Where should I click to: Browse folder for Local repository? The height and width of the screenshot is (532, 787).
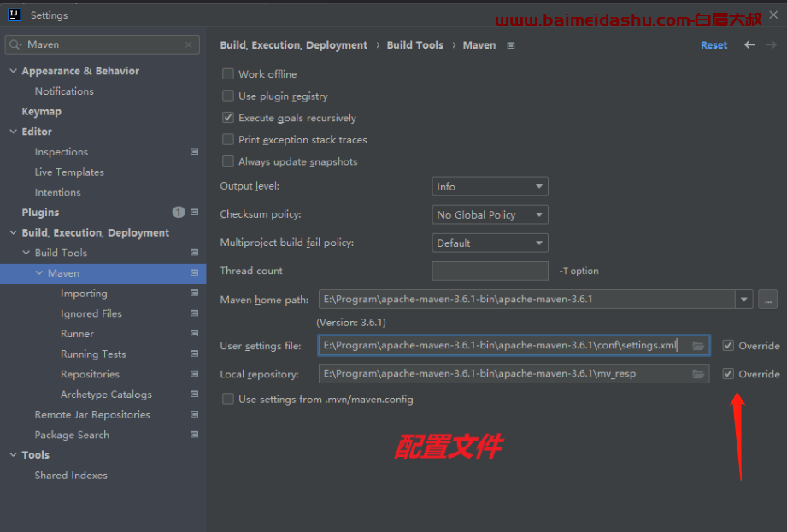click(698, 374)
